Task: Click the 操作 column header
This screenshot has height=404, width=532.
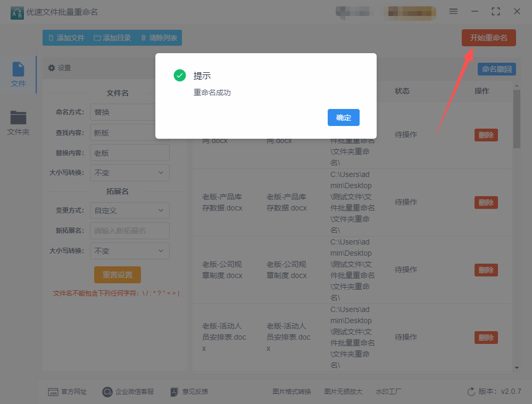Action: pos(481,91)
